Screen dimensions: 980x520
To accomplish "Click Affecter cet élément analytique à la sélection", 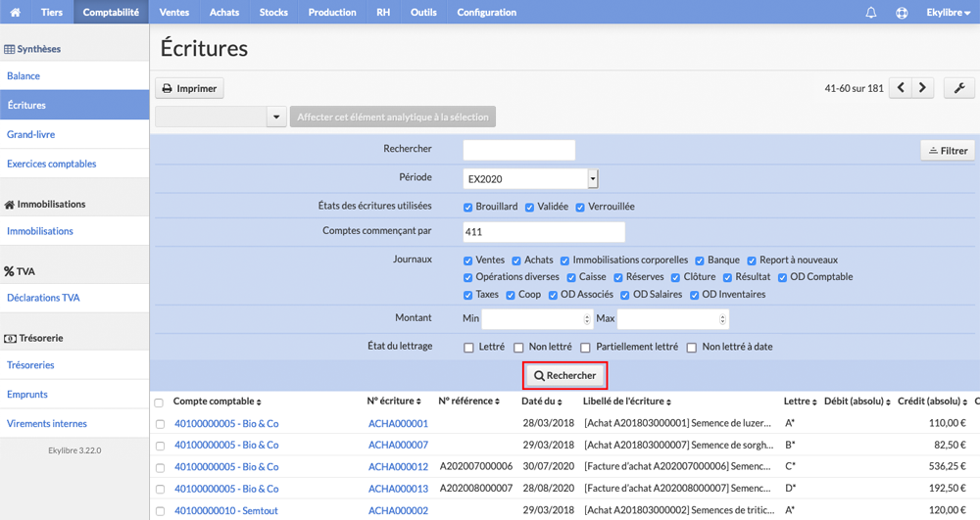I will click(393, 117).
